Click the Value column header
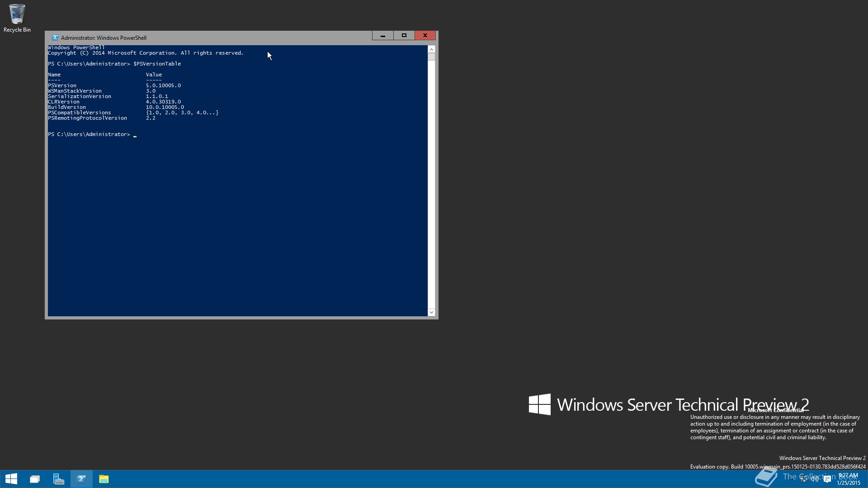This screenshot has height=488, width=868. [154, 75]
